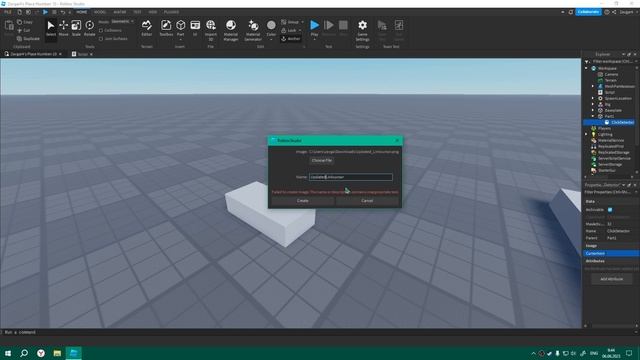Screen dimensions: 640x360
Task: Open the Toolbox panel
Action: 166,28
